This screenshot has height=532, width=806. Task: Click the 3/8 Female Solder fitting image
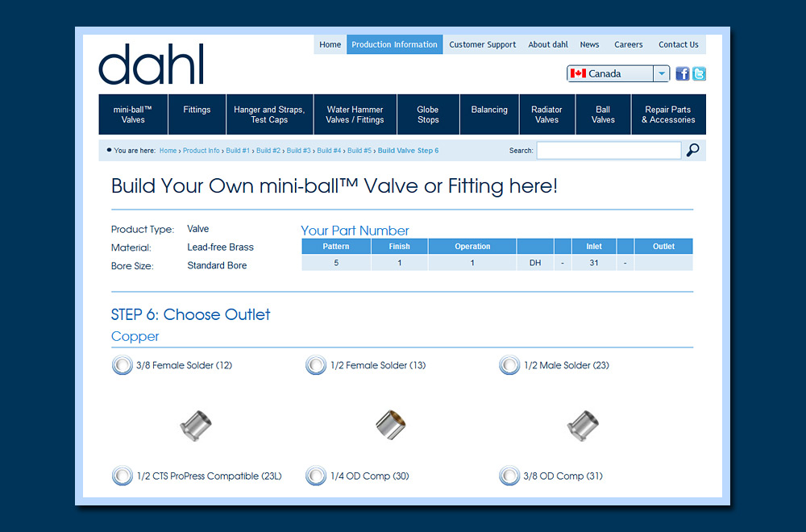click(x=196, y=426)
